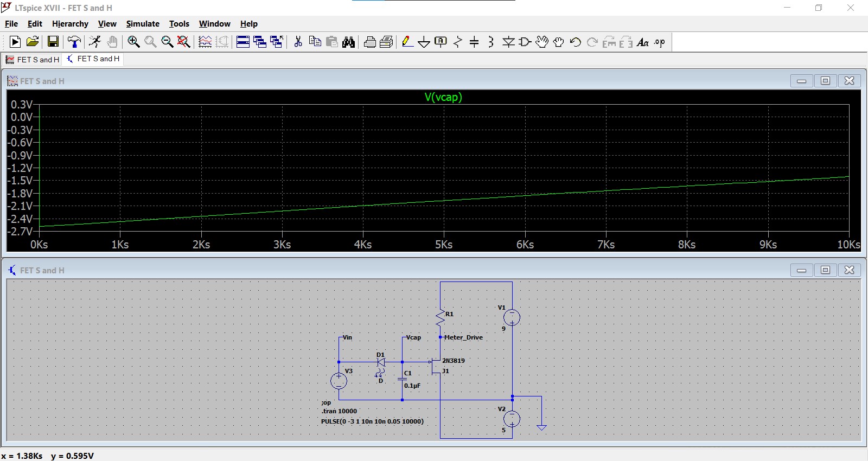
Task: Click the New Schematic toolbar icon
Action: [15, 42]
